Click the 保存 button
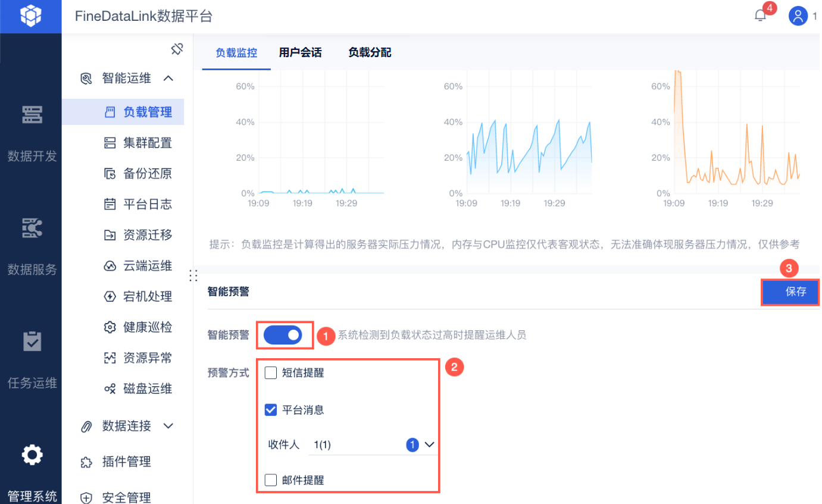 click(x=790, y=292)
